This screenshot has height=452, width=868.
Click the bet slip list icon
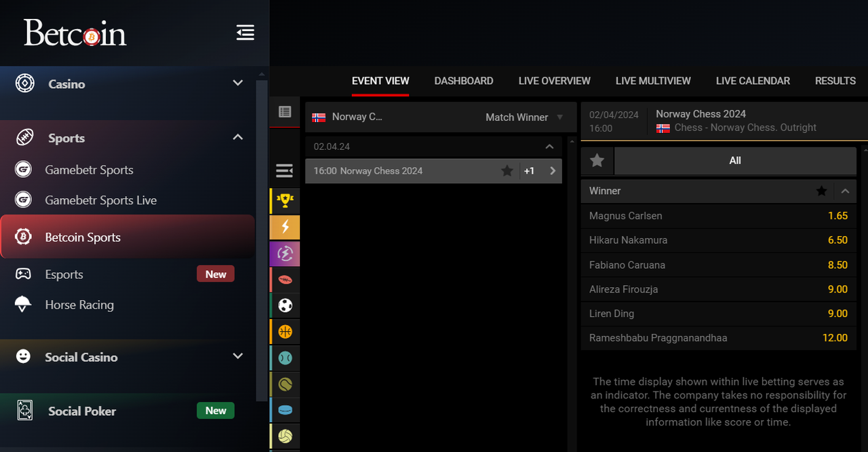tap(285, 112)
